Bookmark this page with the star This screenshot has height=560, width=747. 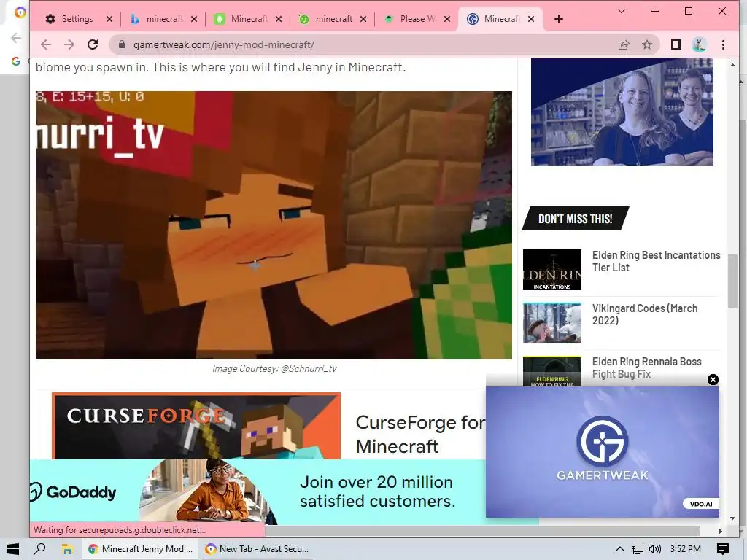[x=646, y=44]
